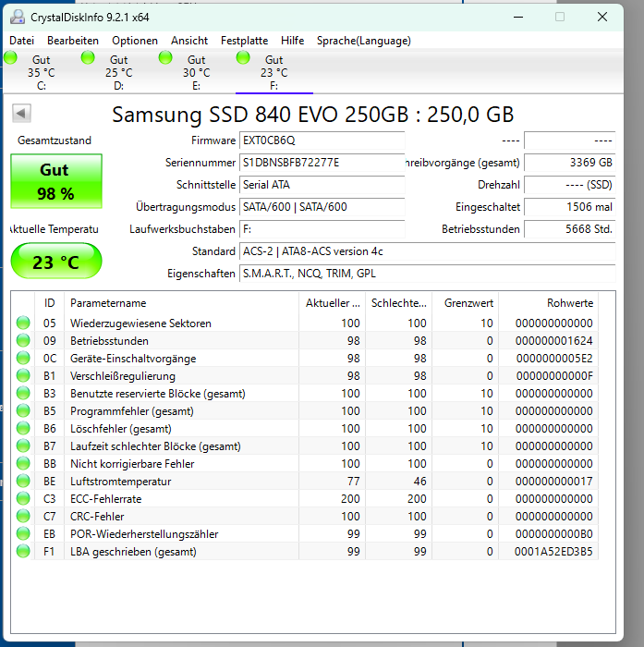Click status orb of ECC-Fehlerrate row
The image size is (644, 647).
[23, 498]
